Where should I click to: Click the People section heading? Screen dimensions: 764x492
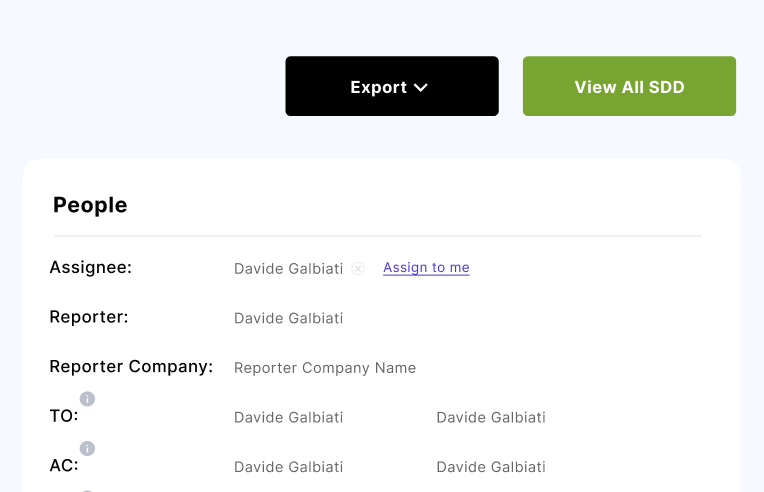click(x=90, y=205)
